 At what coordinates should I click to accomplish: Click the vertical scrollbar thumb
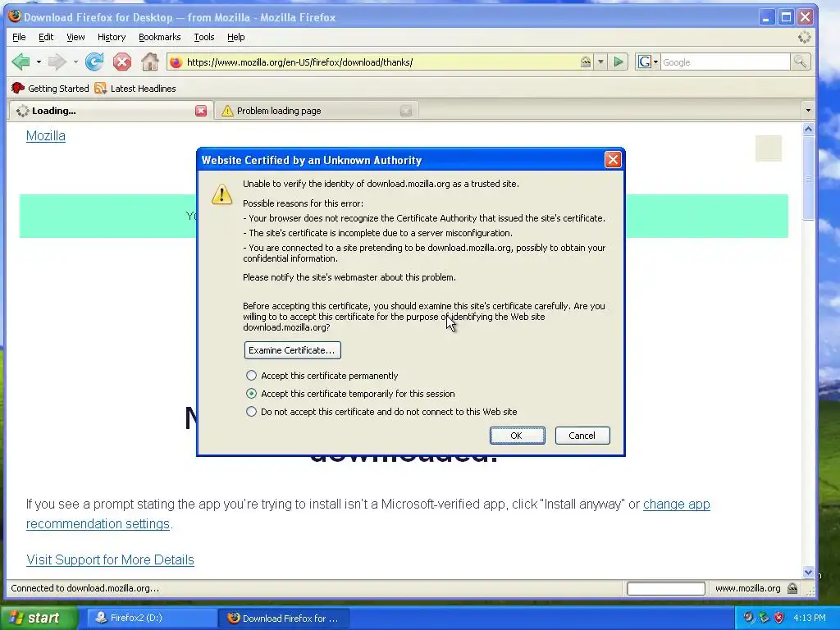[x=808, y=178]
